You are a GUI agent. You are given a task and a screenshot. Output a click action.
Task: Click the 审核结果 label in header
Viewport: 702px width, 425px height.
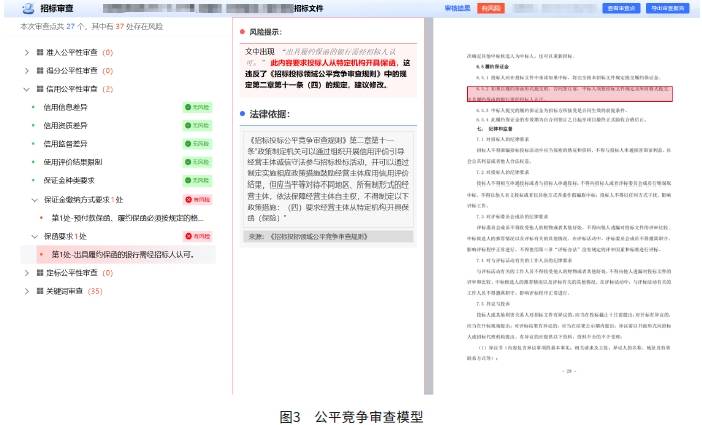(x=457, y=8)
